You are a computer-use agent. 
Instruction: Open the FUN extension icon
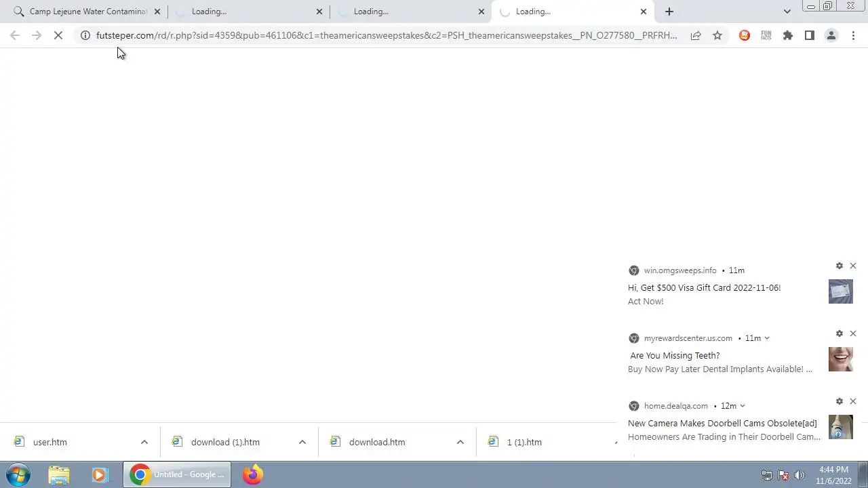click(766, 35)
